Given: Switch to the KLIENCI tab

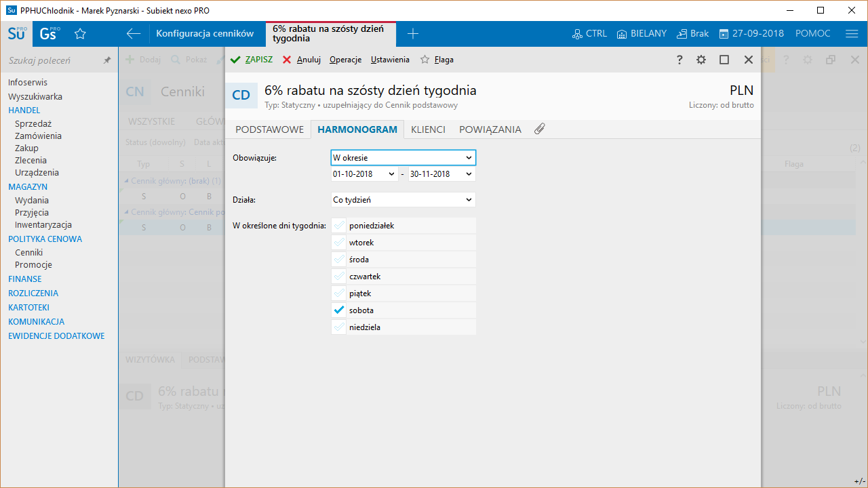Looking at the screenshot, I should tap(428, 129).
